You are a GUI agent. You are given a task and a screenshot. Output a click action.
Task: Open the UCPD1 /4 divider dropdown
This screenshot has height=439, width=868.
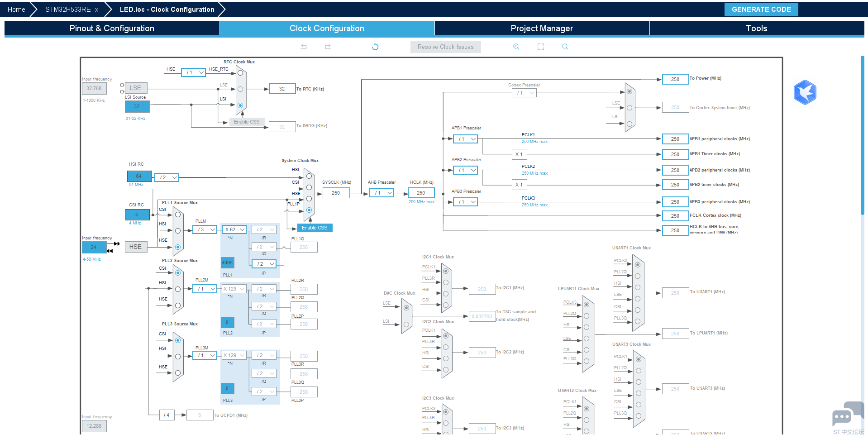click(x=167, y=415)
